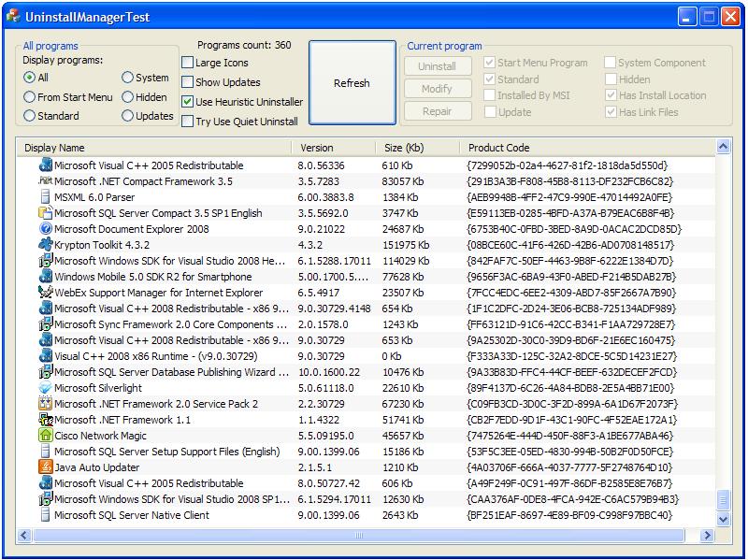Click the Microsoft .NET Framework 1.1 icon

(x=45, y=420)
